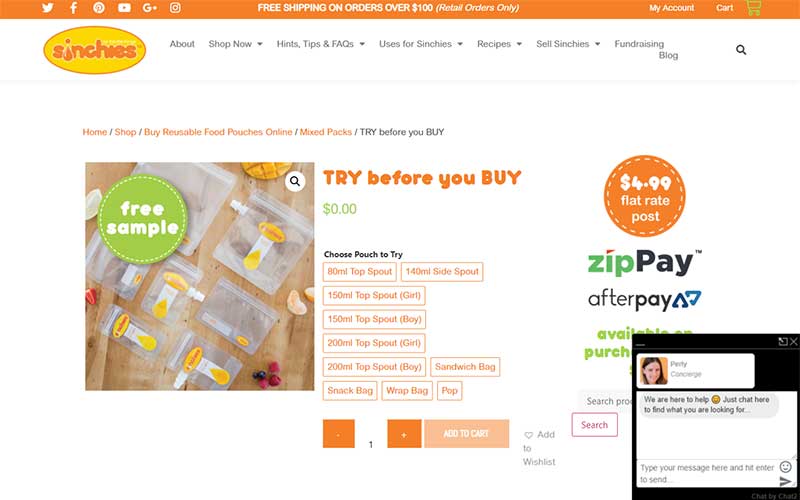
Task: Open the Instagram icon link
Action: pyautogui.click(x=175, y=8)
